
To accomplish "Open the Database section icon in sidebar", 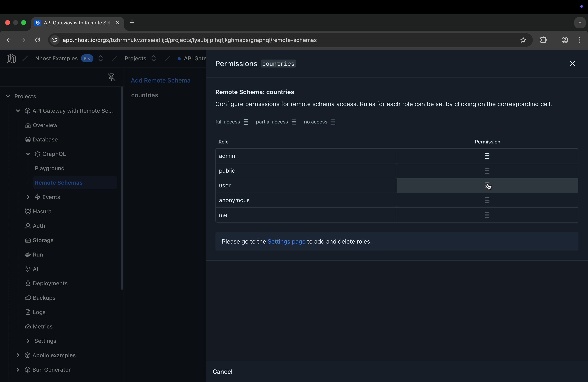I will [x=28, y=139].
